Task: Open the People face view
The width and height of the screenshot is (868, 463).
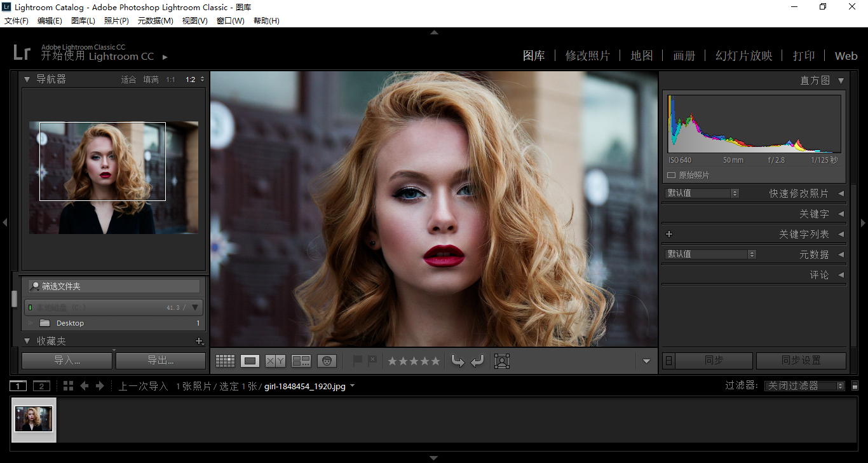Action: coord(327,361)
